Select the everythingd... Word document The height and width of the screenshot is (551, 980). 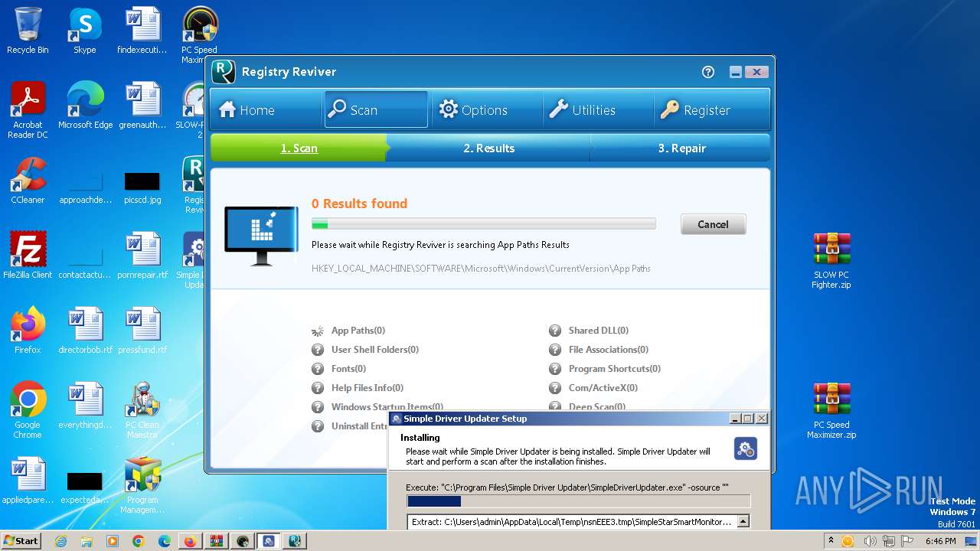point(85,406)
